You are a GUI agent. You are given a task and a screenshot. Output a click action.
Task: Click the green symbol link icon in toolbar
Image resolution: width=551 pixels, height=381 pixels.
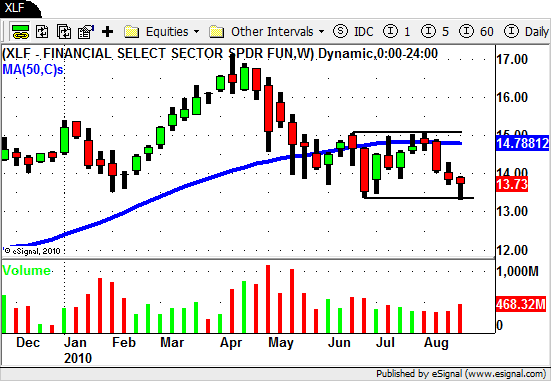pyautogui.click(x=20, y=32)
